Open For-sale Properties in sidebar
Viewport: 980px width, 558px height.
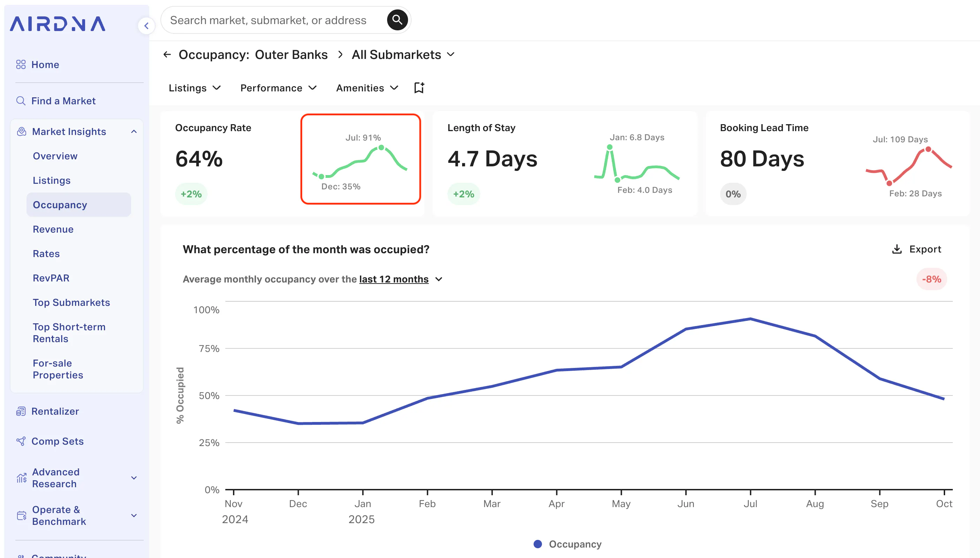click(58, 369)
